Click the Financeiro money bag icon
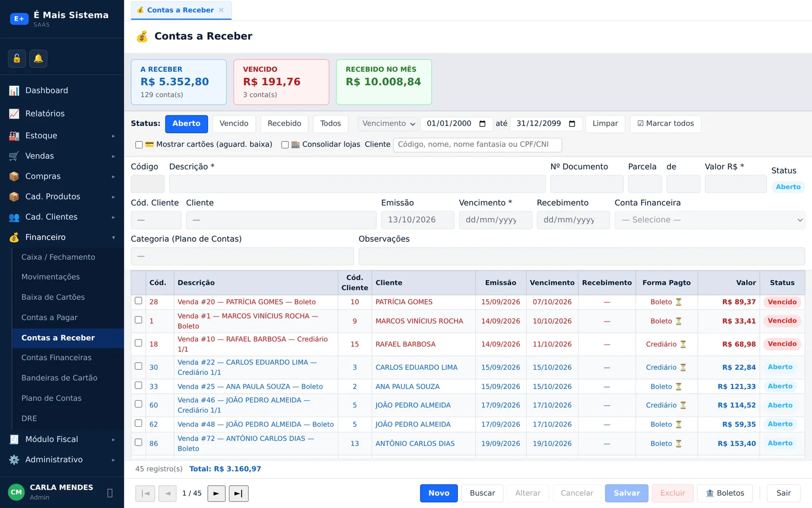 click(14, 237)
